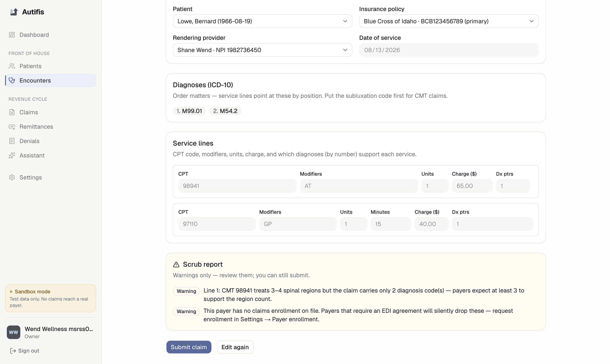Navigate to Claims section
Viewport: 610px width, 364px height.
pyautogui.click(x=51, y=112)
